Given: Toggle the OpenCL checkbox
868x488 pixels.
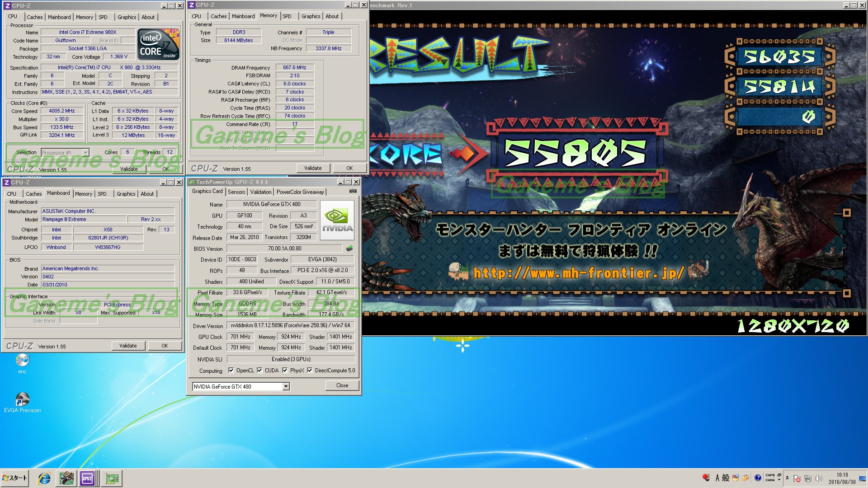Looking at the screenshot, I should tap(231, 370).
